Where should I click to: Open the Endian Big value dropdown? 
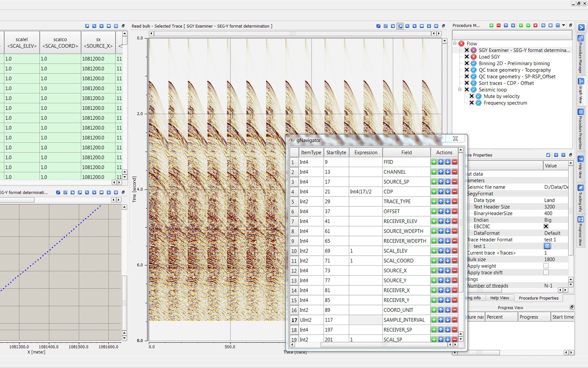(x=556, y=220)
